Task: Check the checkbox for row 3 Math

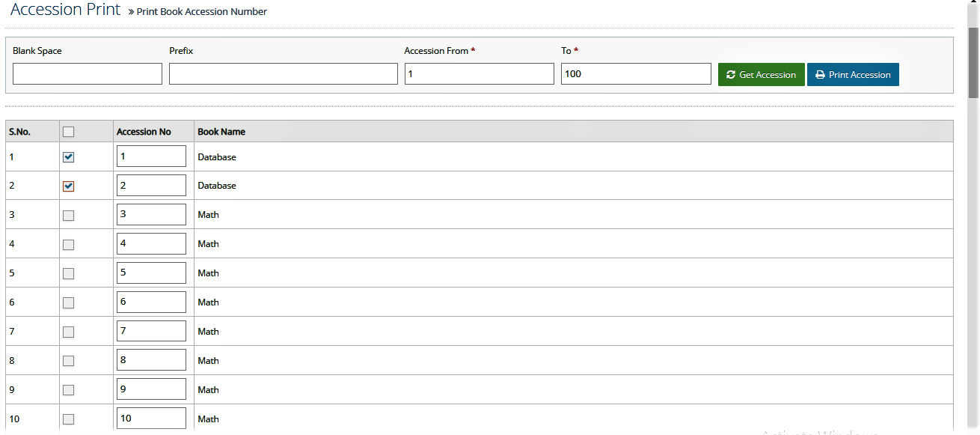Action: pyautogui.click(x=69, y=216)
